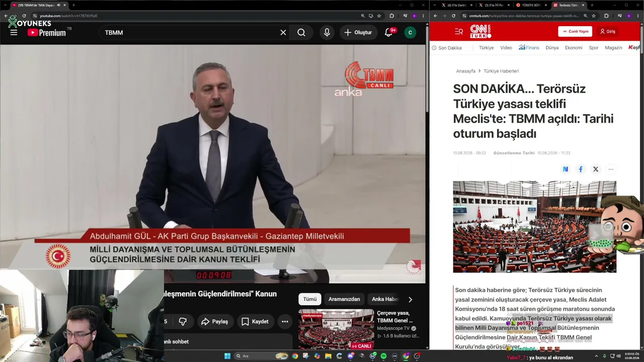Switch to the X'te İYİ Parti tab

(x=494, y=5)
